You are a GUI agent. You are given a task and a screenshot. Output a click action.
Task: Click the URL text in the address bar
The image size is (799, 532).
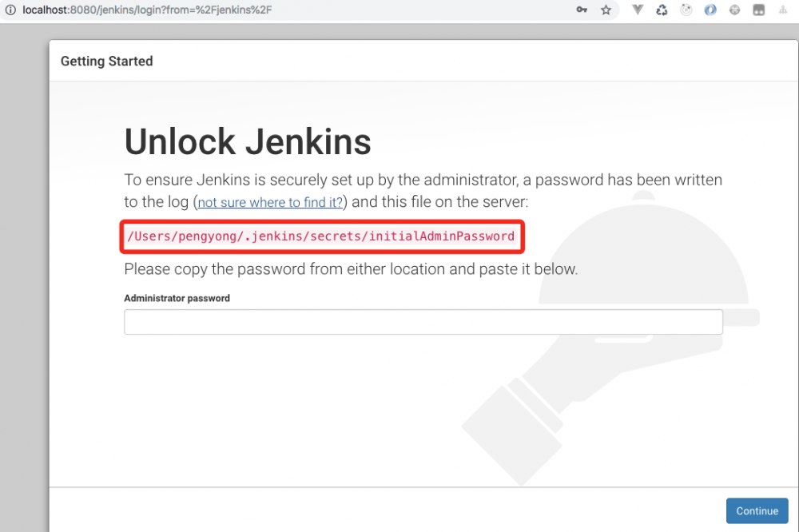tap(144, 10)
